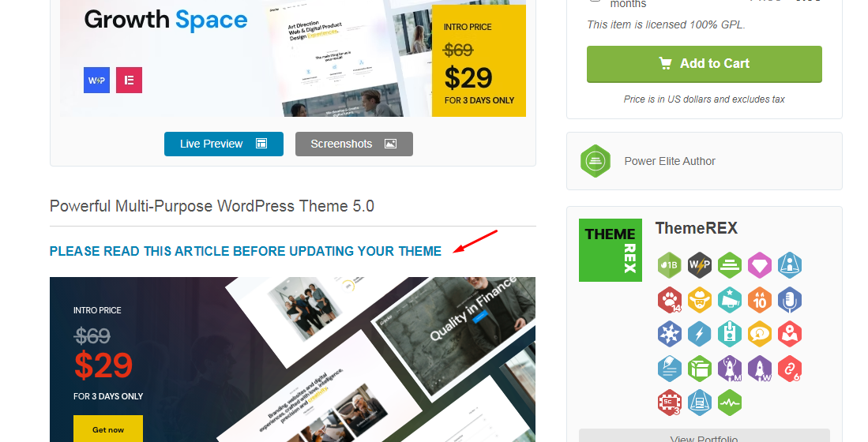Click the yellow speech bubble badge
Screen dimensions: 868x442
pos(760,334)
